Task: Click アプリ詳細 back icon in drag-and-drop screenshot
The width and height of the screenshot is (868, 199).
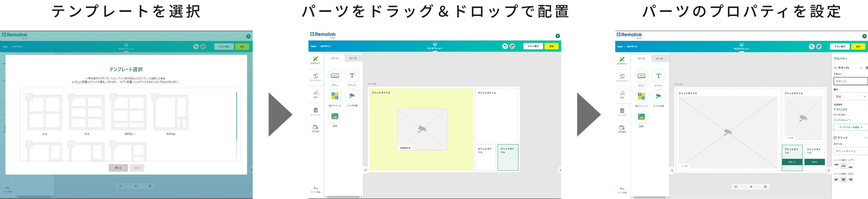Action: 316,190
